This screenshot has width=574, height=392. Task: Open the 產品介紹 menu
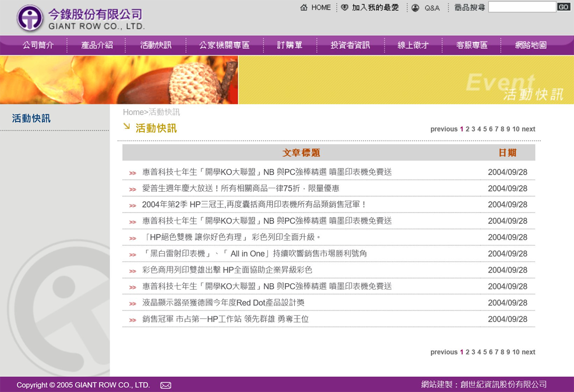pyautogui.click(x=97, y=45)
